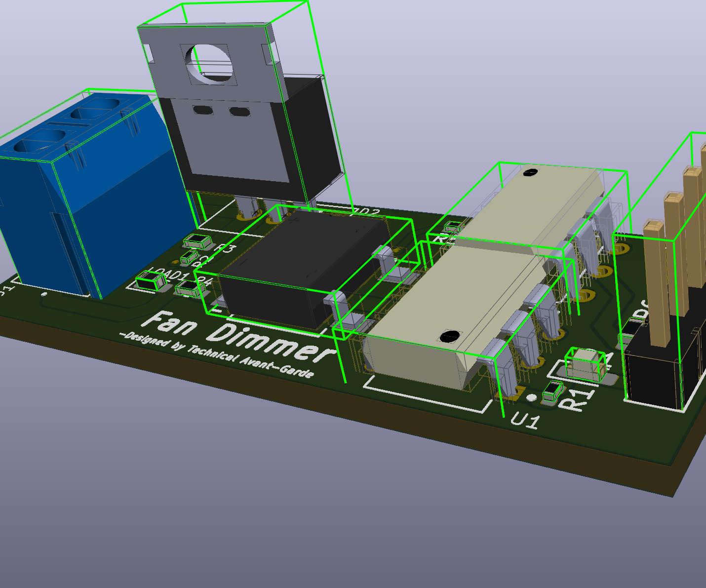Click the Fan Dimmer silkscreen text
The image size is (706, 588).
tap(237, 336)
